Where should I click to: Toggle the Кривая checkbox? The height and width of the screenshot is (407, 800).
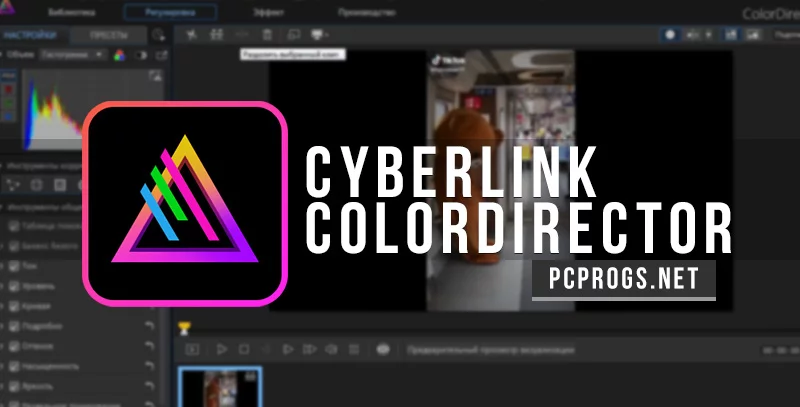(14, 306)
